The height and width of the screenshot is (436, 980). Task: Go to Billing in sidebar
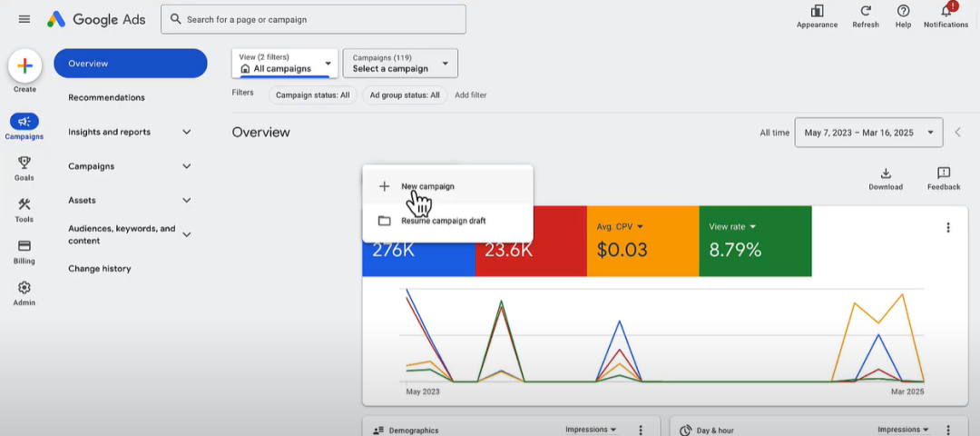[x=24, y=247]
